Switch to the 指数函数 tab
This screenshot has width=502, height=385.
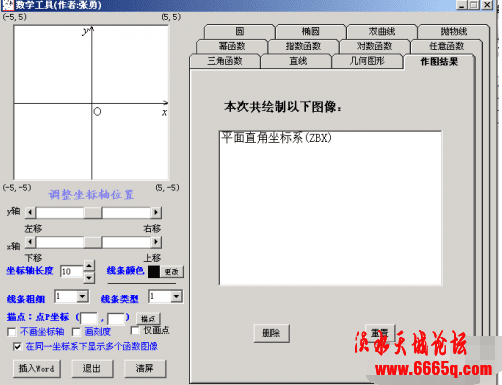pos(303,46)
